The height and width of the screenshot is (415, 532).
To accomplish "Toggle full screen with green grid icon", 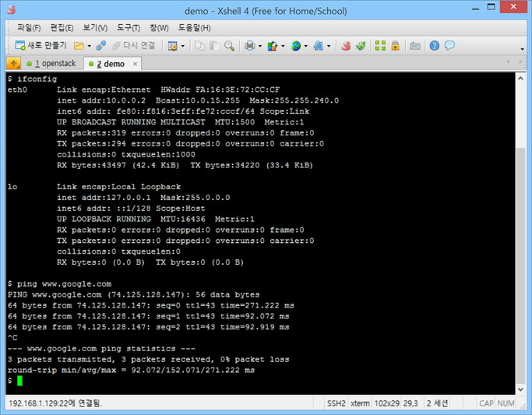I will pos(380,45).
